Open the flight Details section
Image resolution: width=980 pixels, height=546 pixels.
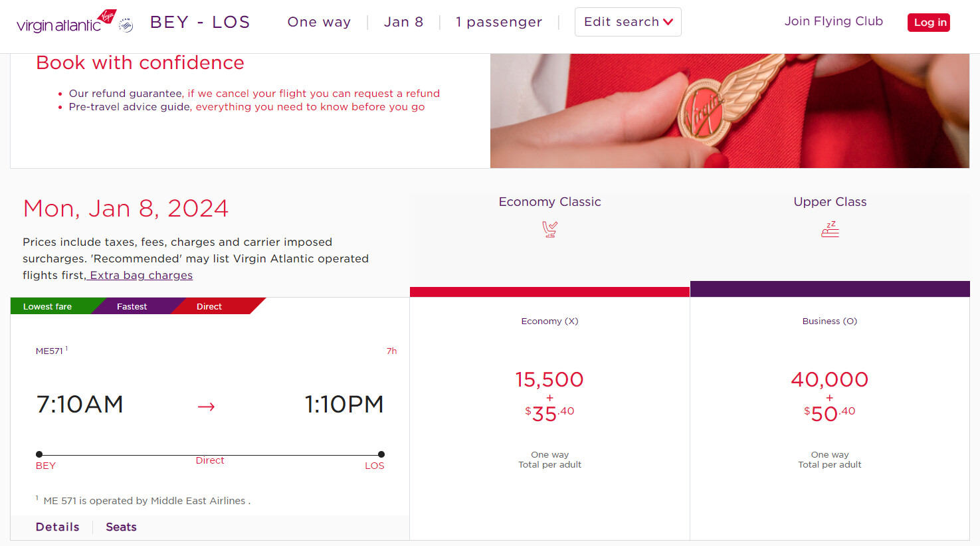58,527
